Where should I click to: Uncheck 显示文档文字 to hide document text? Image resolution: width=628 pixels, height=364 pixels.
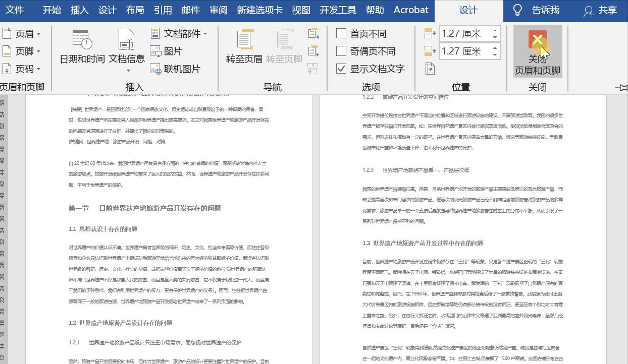341,69
